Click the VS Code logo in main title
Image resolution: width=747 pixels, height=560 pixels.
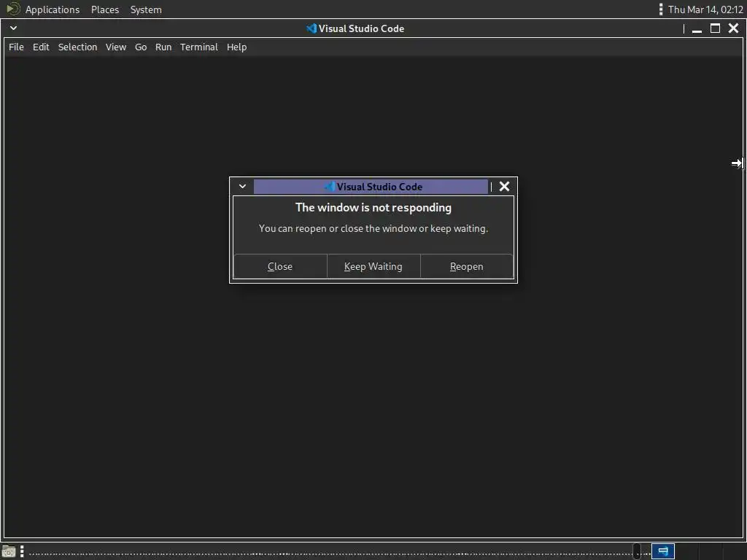coord(311,28)
